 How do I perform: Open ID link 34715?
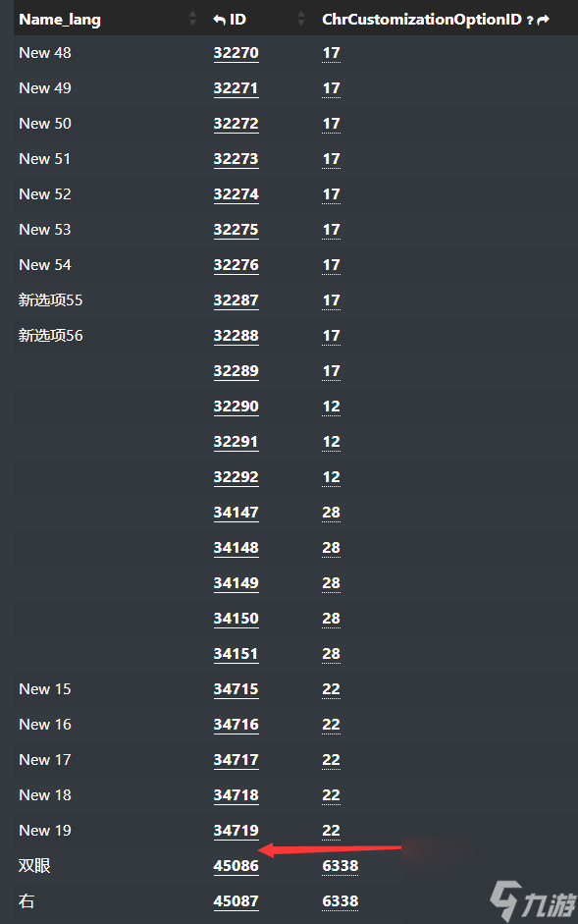(236, 689)
